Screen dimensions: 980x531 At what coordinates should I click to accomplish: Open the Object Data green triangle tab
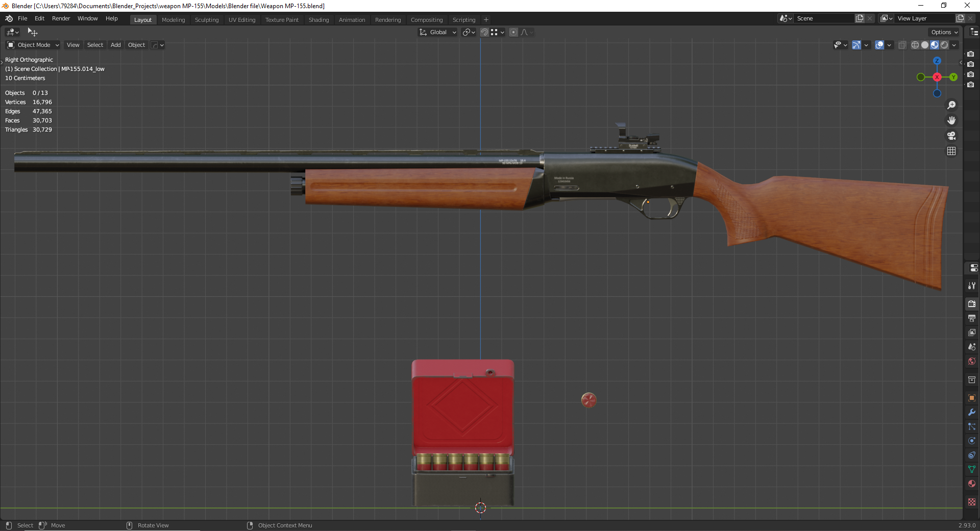pos(972,469)
